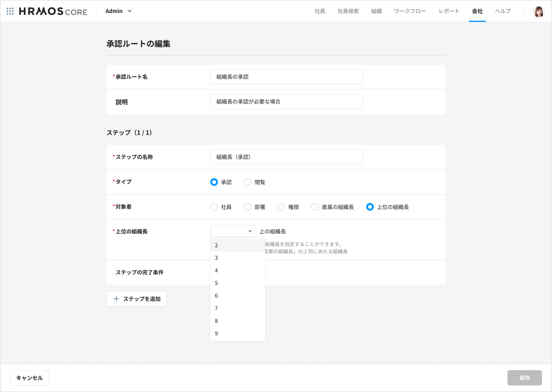Click the 承認ルート名 input field
The height and width of the screenshot is (392, 552).
tap(286, 76)
